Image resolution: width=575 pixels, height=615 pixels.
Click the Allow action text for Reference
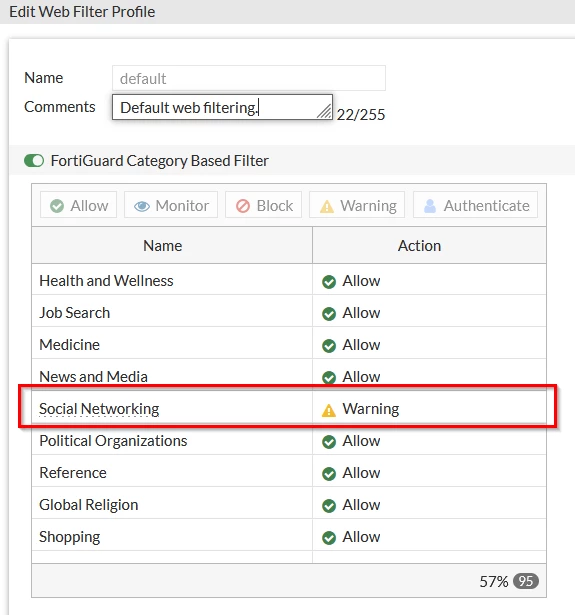[361, 473]
